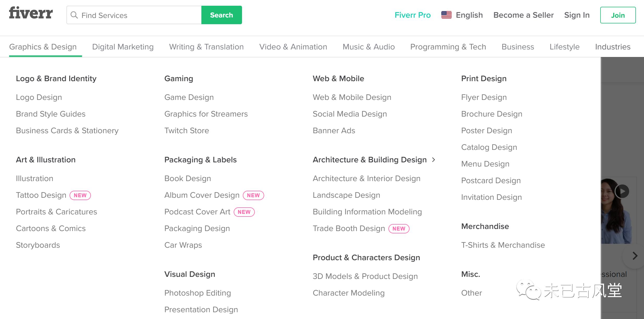This screenshot has width=644, height=319.
Task: Expand Architecture & Building Design chevron
Action: (434, 160)
